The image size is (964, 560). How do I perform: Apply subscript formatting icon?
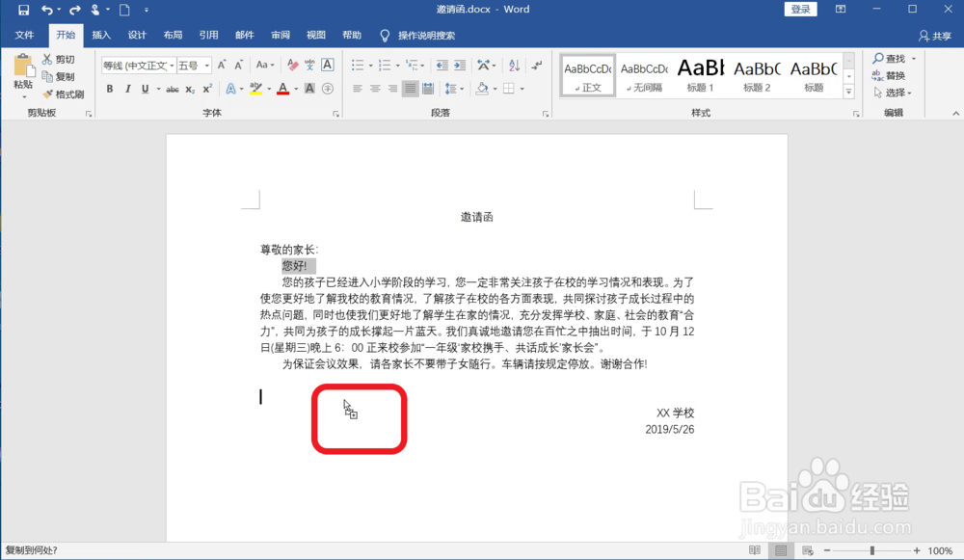[190, 89]
